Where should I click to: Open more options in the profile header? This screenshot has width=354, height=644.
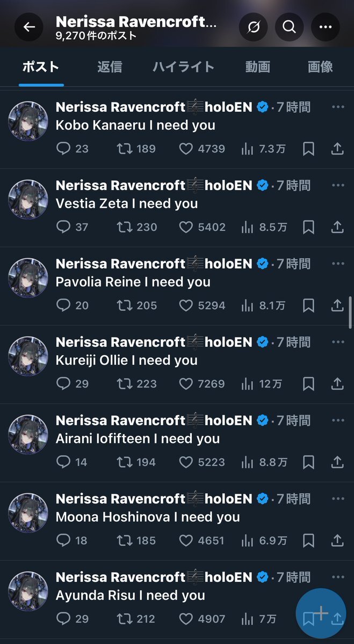326,27
